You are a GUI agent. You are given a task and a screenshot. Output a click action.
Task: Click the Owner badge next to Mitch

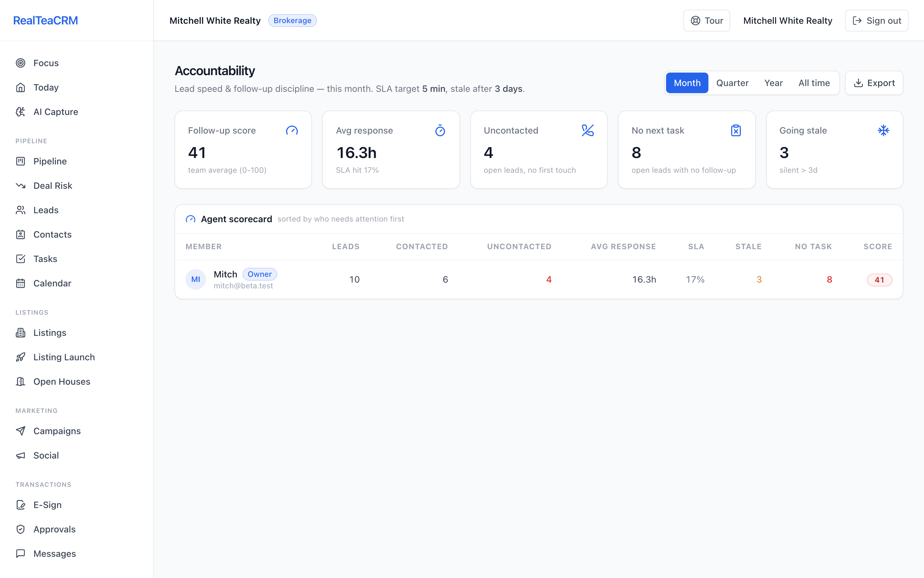260,275
